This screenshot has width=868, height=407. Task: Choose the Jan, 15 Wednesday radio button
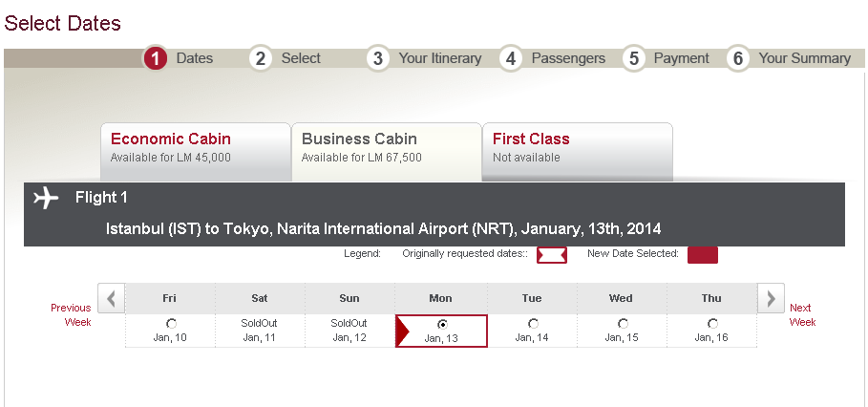click(623, 323)
